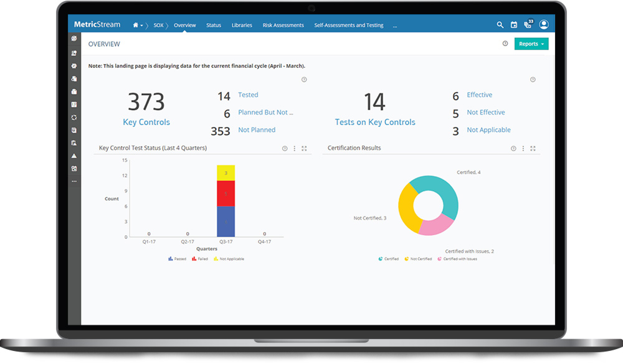623x364 pixels.
Task: Click the warning triangle icon in left sidebar
Action: tap(74, 156)
